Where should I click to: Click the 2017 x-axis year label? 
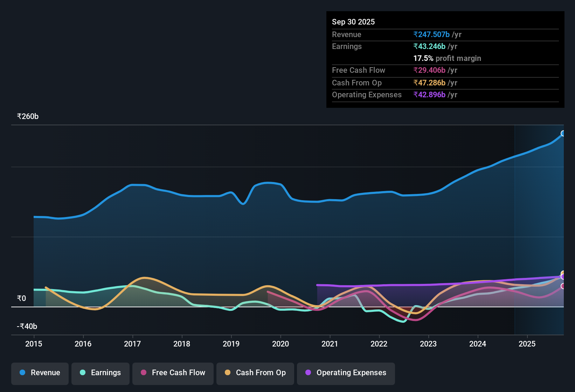click(x=132, y=344)
